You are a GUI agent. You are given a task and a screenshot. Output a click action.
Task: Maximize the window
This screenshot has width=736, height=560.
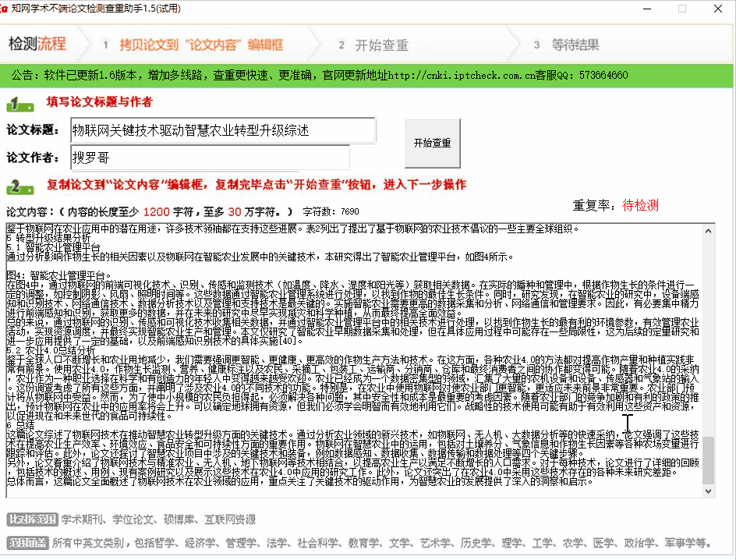[x=682, y=9]
